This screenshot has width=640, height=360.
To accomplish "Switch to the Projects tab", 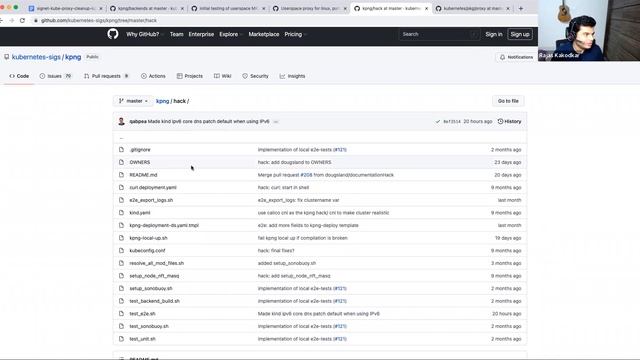I will click(x=190, y=76).
